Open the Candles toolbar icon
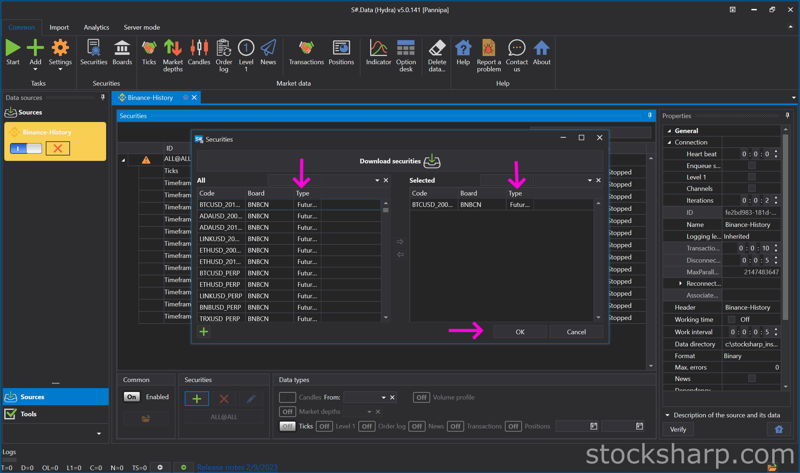800x473 pixels. 199,48
